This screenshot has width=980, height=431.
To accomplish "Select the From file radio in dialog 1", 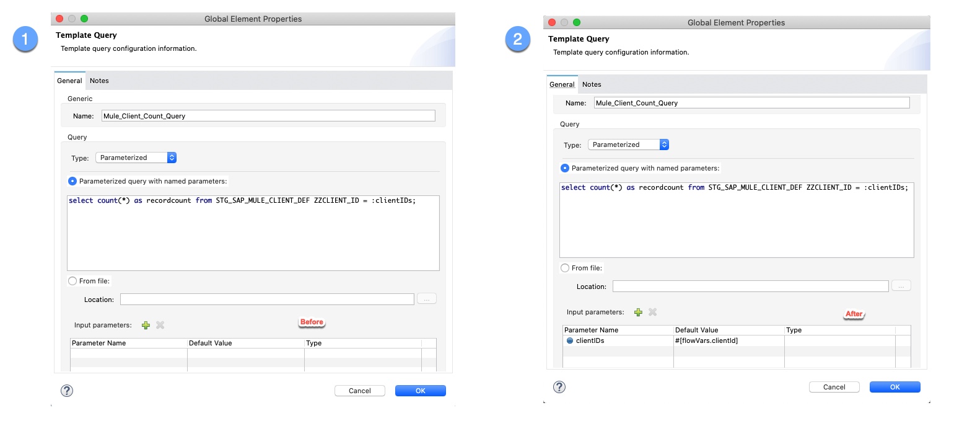I will 72,281.
